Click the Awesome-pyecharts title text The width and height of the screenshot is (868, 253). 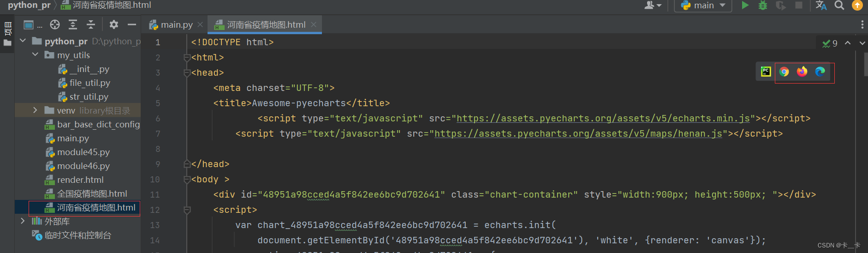click(x=299, y=103)
